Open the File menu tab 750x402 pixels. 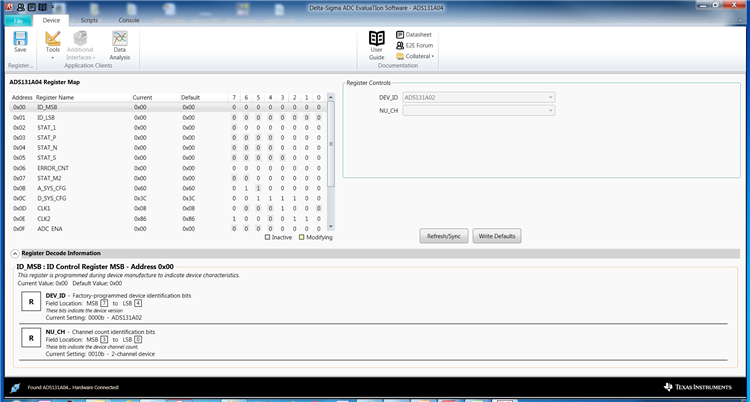[18, 21]
